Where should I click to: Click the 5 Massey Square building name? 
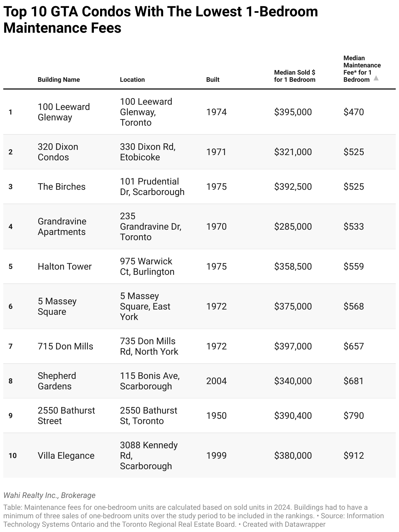[x=57, y=306]
